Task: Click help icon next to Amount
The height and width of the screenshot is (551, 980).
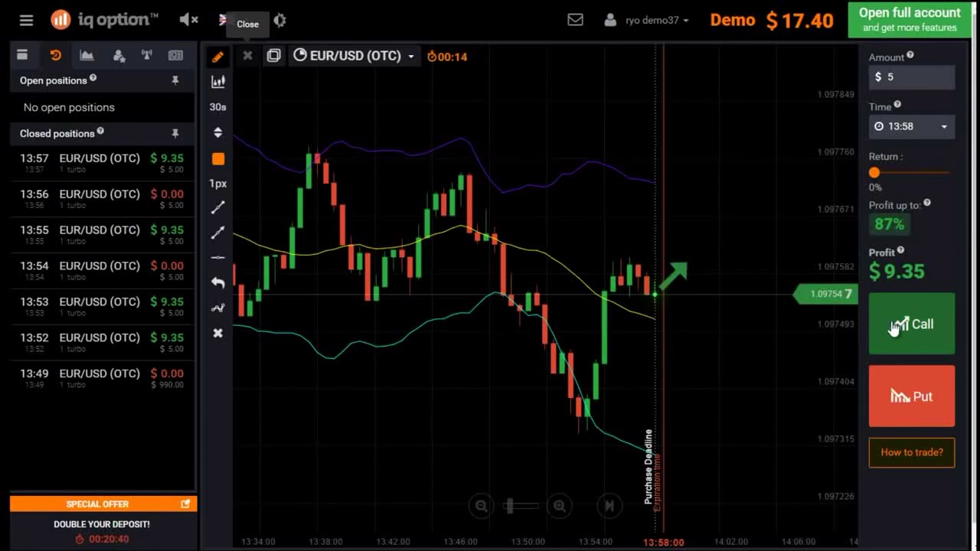Action: 910,55
